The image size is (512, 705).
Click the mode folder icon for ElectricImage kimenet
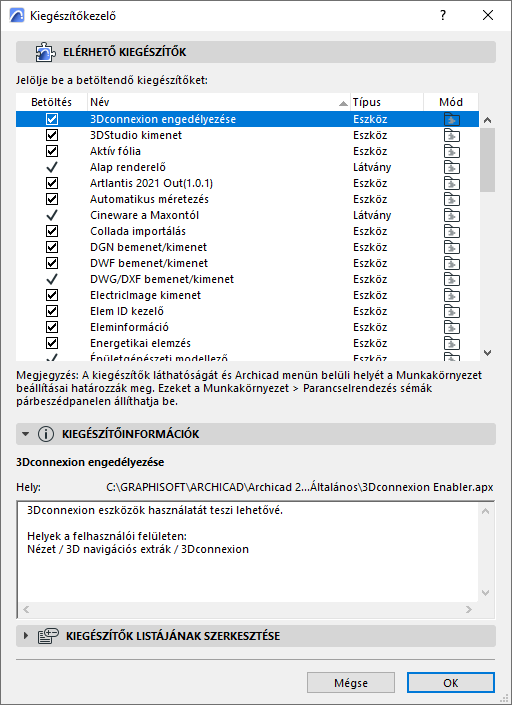pyautogui.click(x=452, y=295)
